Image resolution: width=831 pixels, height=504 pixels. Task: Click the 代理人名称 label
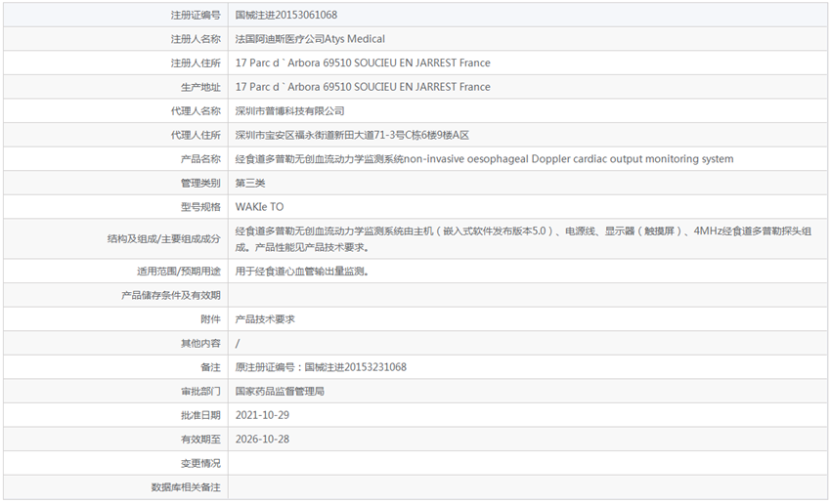pos(196,111)
